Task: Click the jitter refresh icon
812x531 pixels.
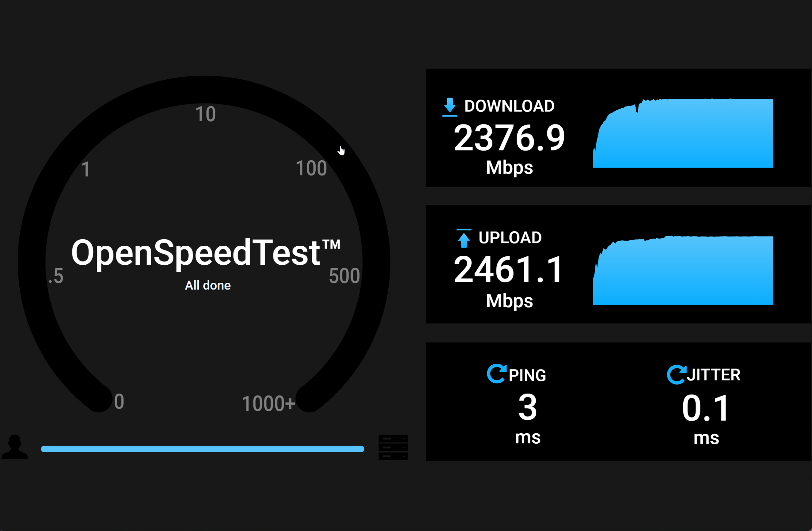Action: (x=676, y=375)
